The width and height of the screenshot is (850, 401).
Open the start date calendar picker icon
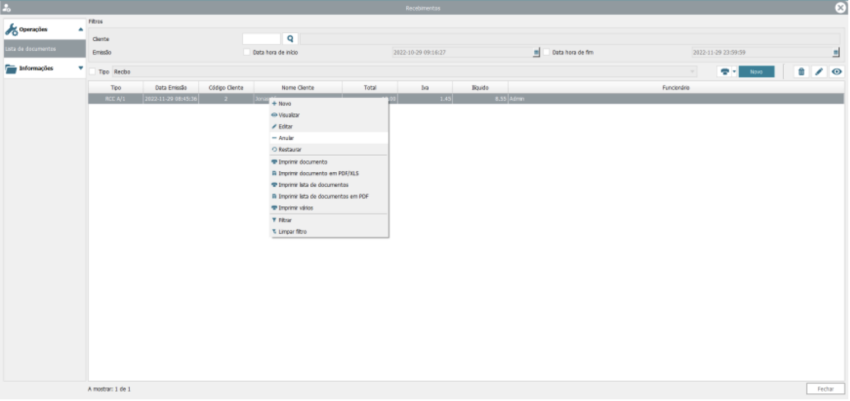point(536,52)
